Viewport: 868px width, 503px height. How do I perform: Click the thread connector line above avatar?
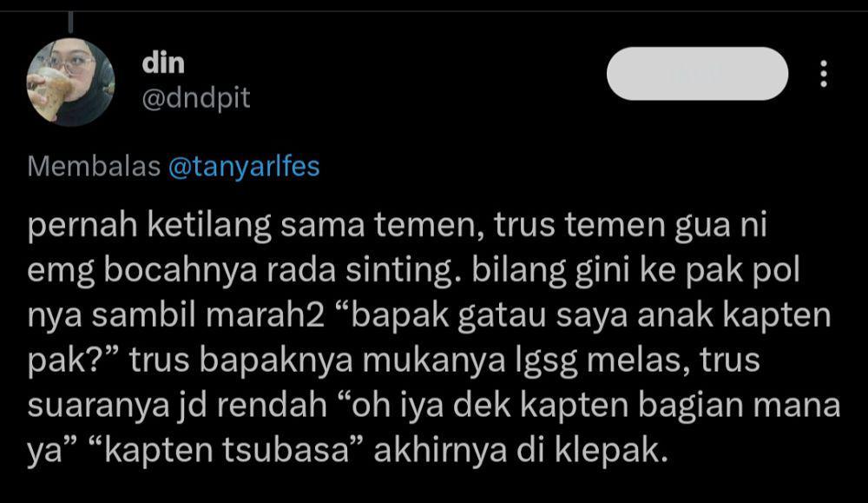pos(71,23)
